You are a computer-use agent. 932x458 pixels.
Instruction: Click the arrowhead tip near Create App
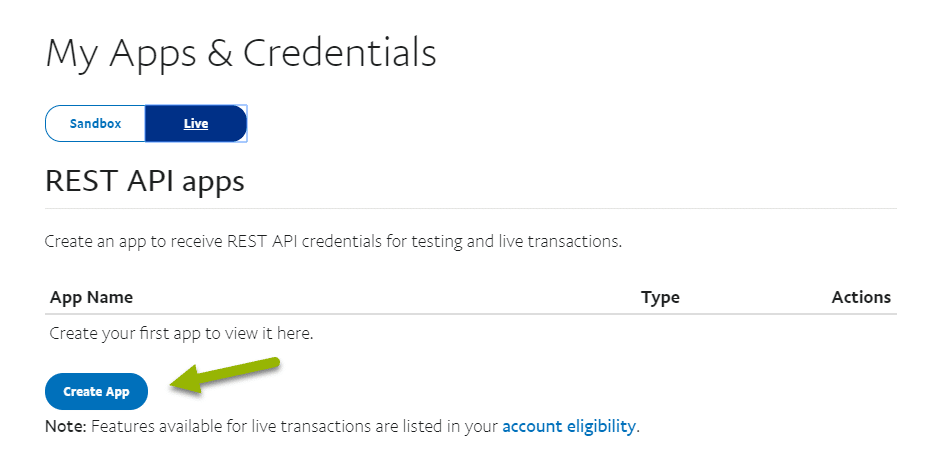(x=173, y=382)
